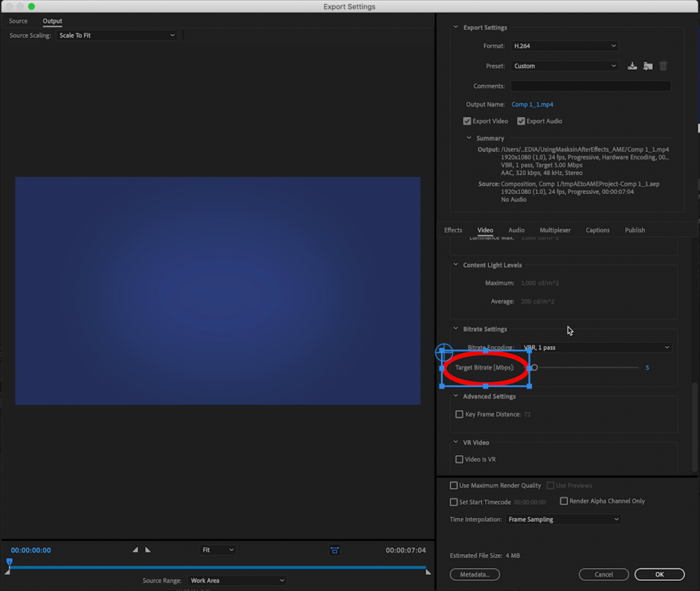
Task: Open the Source Range Work Area dropdown
Action: click(x=237, y=581)
